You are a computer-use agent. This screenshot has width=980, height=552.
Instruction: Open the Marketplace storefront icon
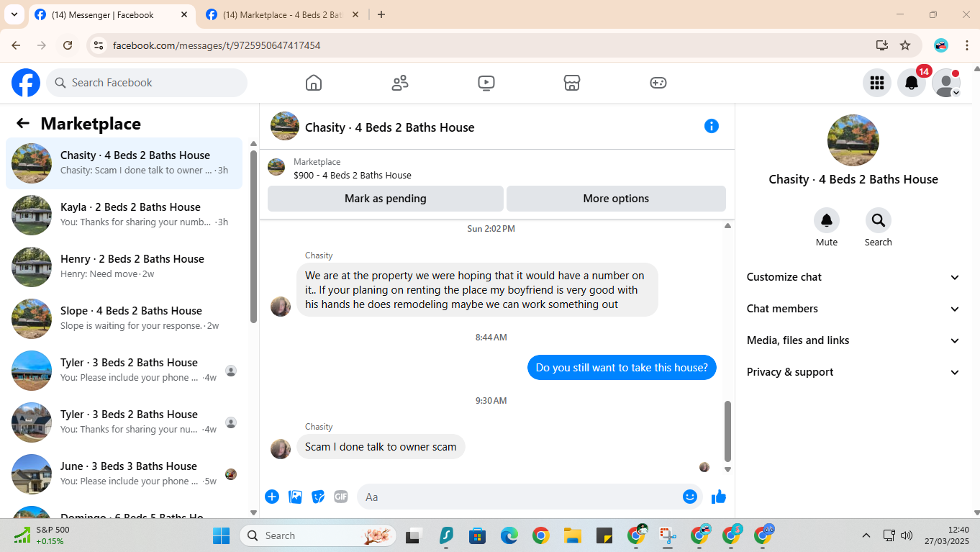pos(572,83)
